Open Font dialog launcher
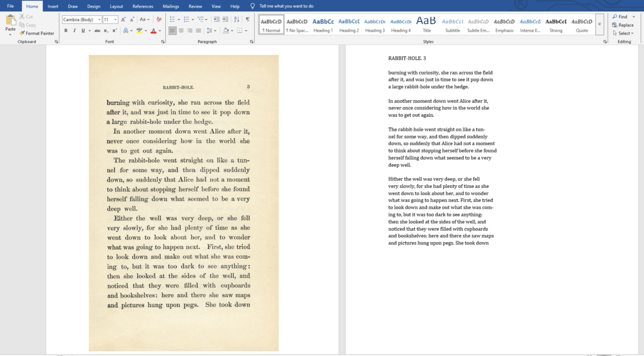 pos(163,42)
